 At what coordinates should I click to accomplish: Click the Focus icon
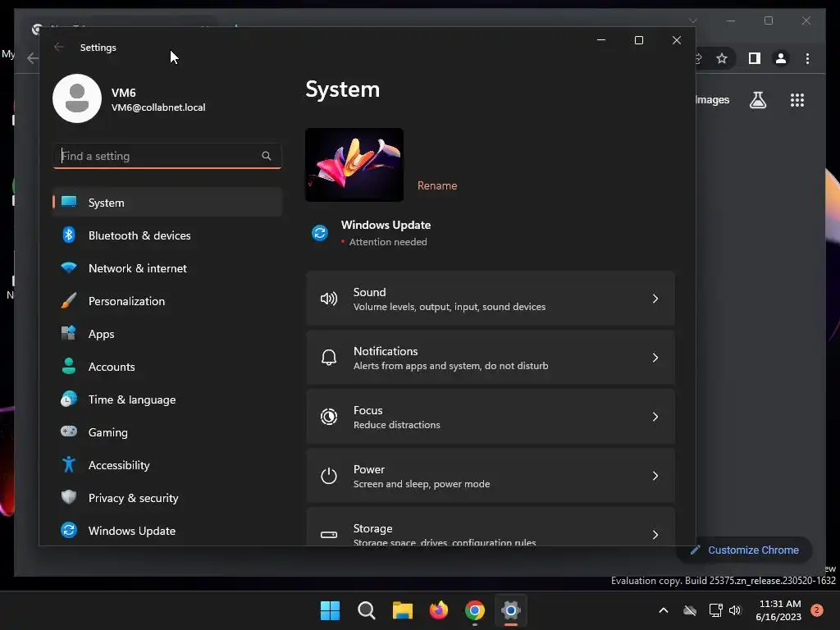(328, 416)
